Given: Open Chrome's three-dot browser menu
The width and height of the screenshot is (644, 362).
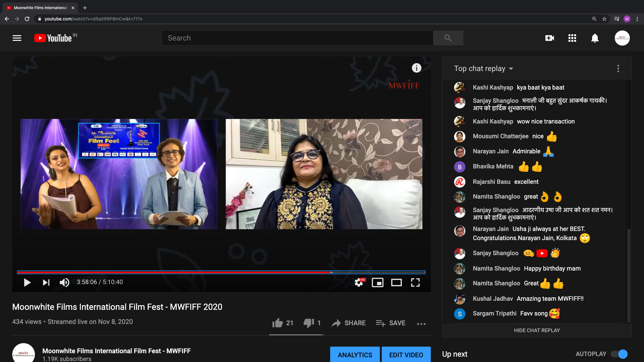Looking at the screenshot, I should click(x=637, y=19).
